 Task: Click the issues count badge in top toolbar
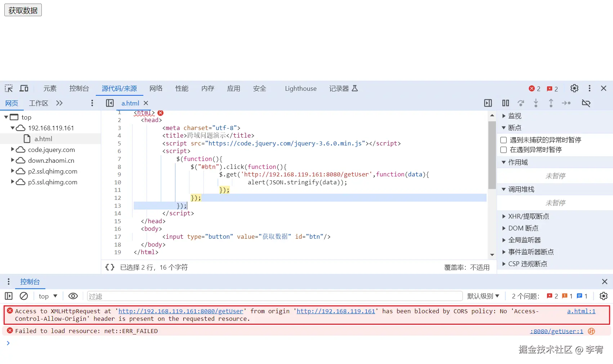[x=552, y=89]
